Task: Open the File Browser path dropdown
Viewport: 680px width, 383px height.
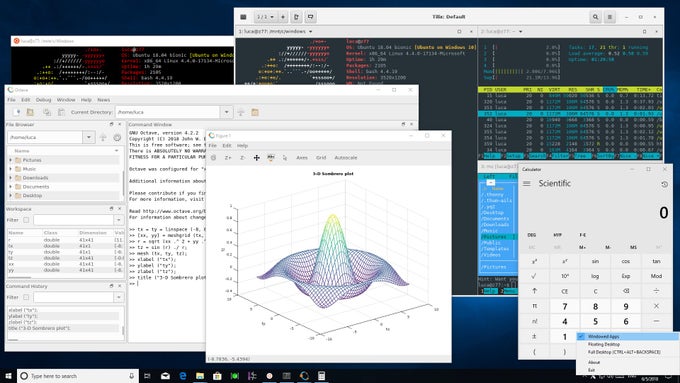Action: point(89,137)
